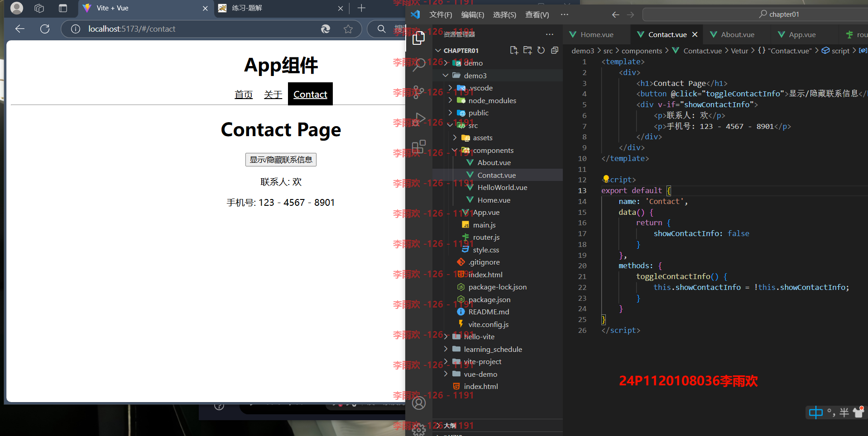Open the Accounts icon in activity bar

[419, 403]
